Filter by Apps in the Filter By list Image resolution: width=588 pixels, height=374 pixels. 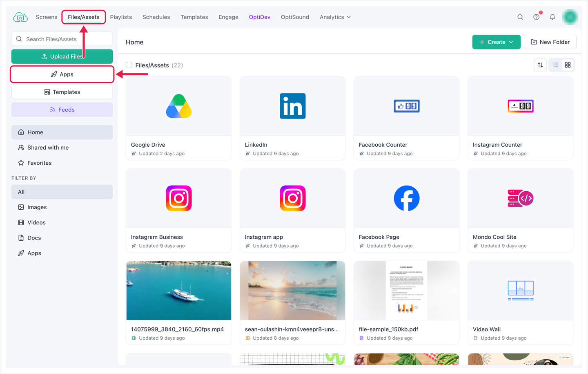[x=62, y=253]
